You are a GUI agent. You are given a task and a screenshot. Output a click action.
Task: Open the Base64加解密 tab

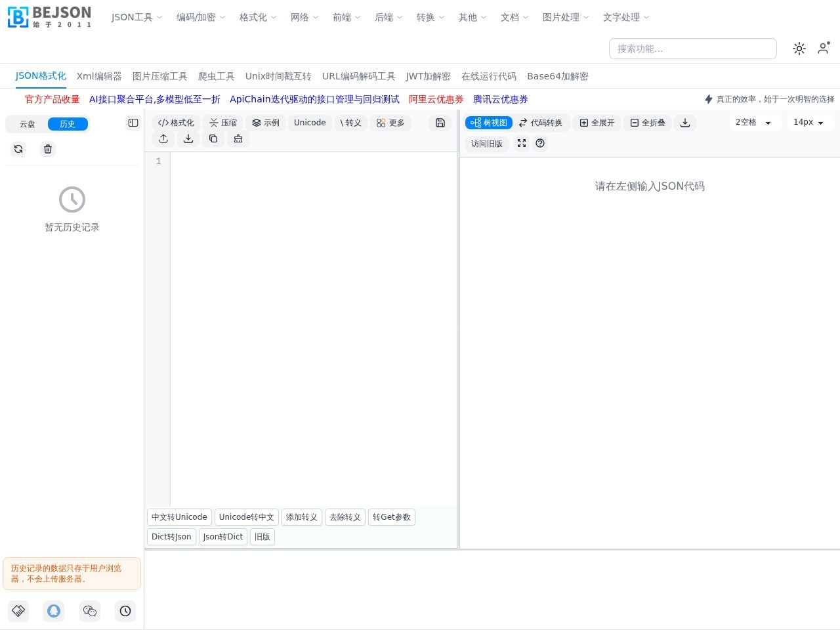click(558, 76)
